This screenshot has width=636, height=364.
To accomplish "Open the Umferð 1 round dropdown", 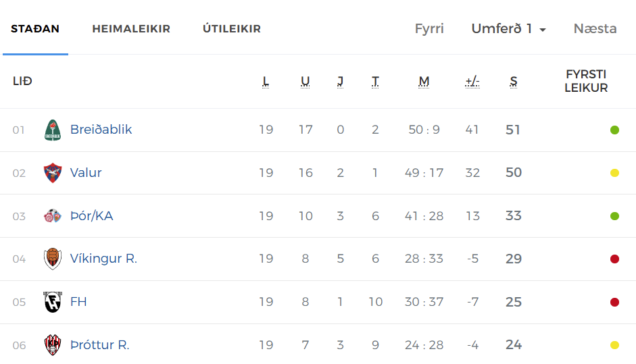I will point(509,29).
